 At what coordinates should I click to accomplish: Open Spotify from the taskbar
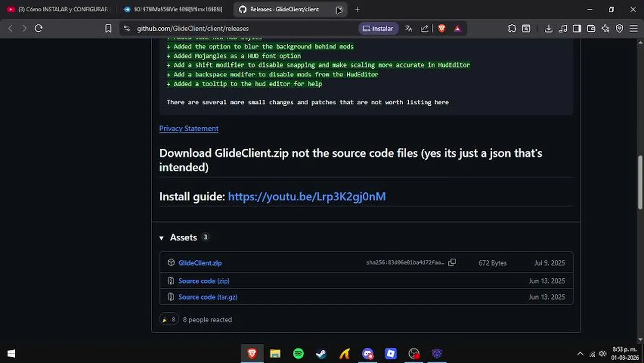pos(298,353)
